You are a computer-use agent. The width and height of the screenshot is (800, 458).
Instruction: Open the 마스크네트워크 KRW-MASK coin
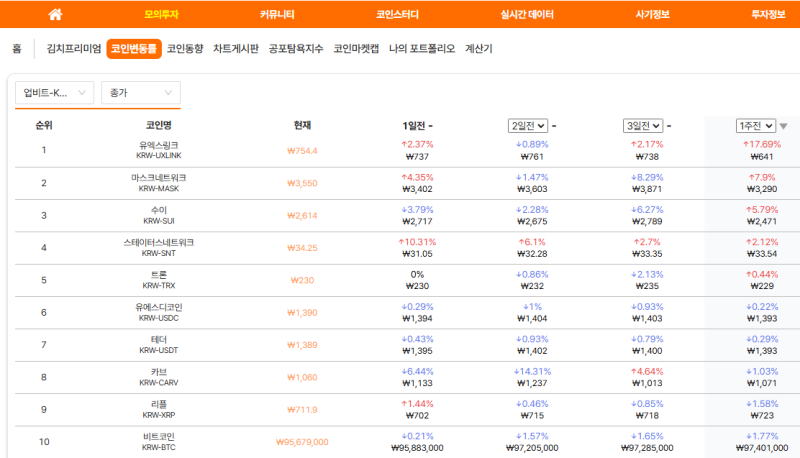pyautogui.click(x=159, y=183)
